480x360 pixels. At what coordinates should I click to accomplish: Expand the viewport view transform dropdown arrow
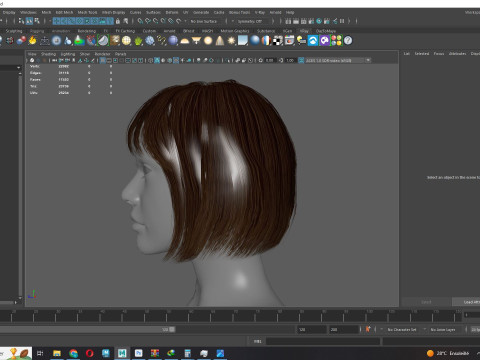pos(368,60)
